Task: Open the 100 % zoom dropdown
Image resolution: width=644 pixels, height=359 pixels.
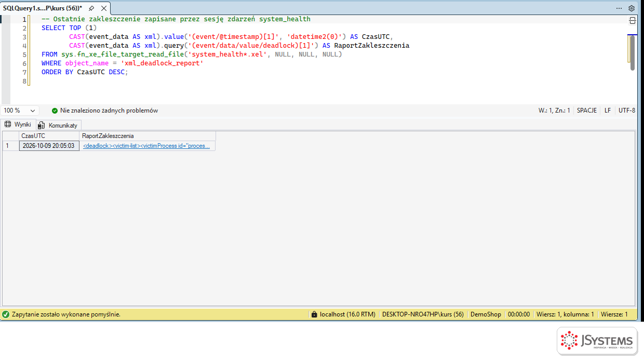Action: pyautogui.click(x=20, y=111)
